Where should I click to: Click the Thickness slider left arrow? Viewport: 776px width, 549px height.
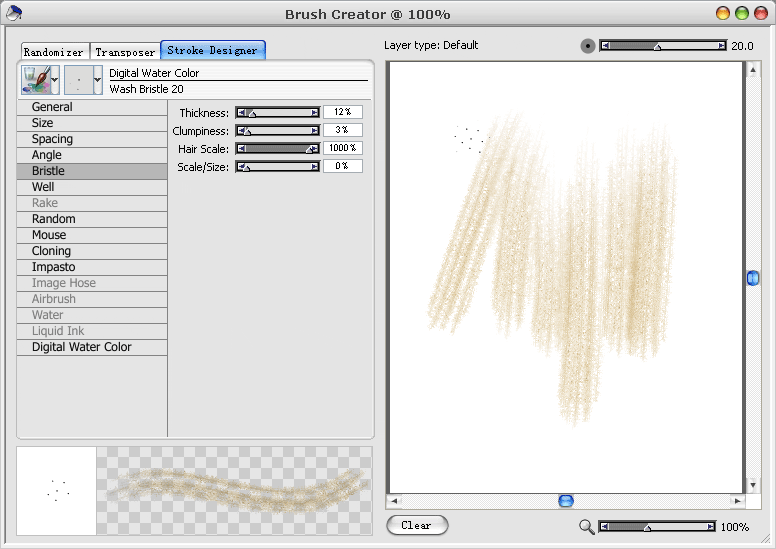click(241, 113)
